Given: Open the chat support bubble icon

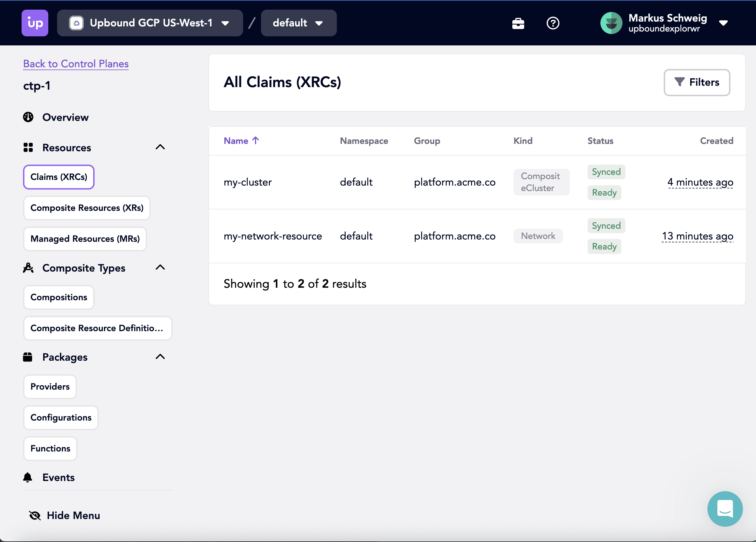Looking at the screenshot, I should coord(725,508).
